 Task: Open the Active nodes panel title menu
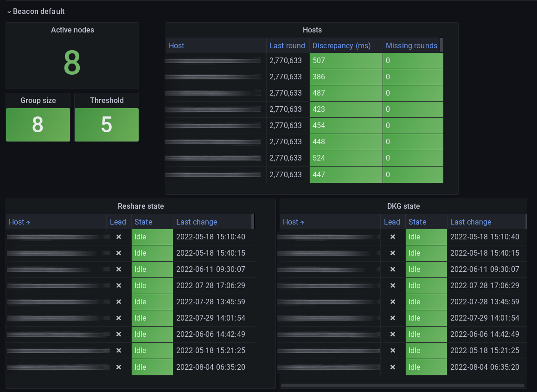(x=72, y=30)
